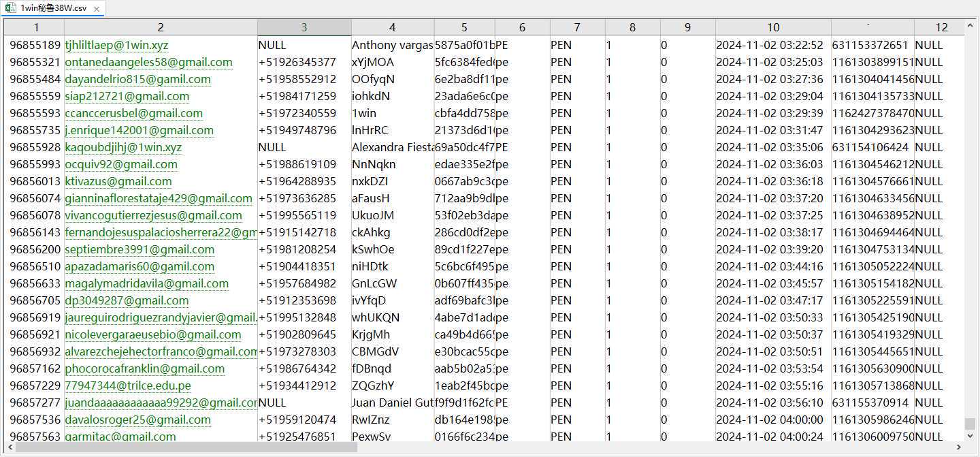
Task: Close the 1win秘鲁38W.csv tab
Action: [96, 10]
